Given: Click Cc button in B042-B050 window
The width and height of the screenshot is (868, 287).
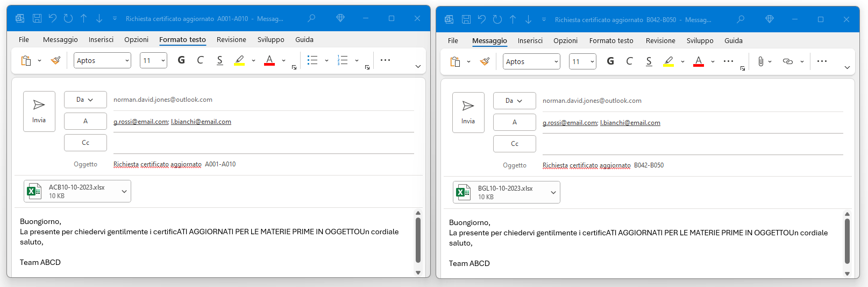Looking at the screenshot, I should [514, 144].
